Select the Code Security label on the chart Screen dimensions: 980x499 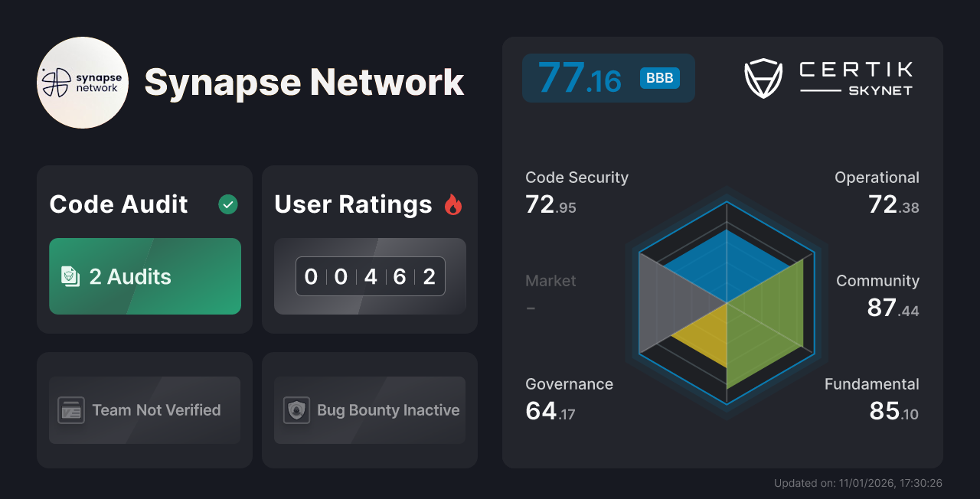point(577,178)
